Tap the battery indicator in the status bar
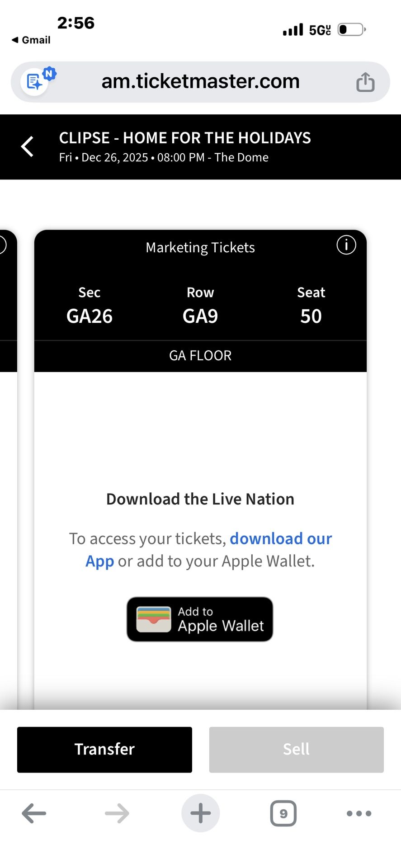Screen dimensions: 401x868 pos(350,29)
